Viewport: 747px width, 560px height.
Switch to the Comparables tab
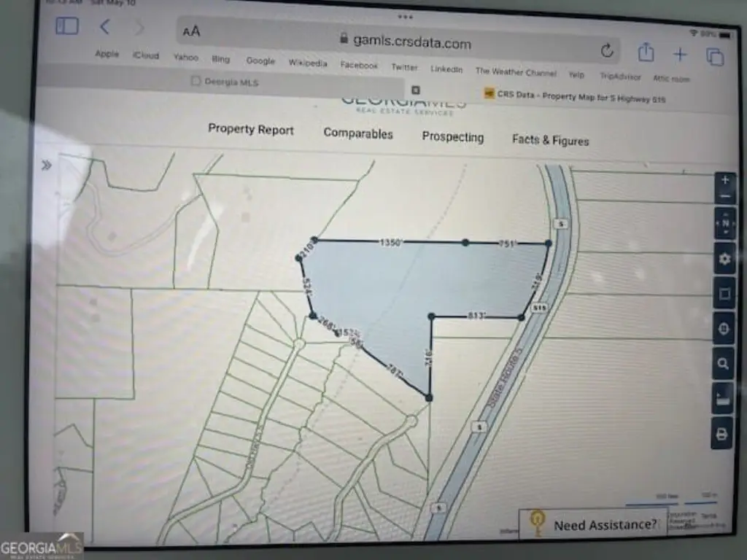[358, 133]
